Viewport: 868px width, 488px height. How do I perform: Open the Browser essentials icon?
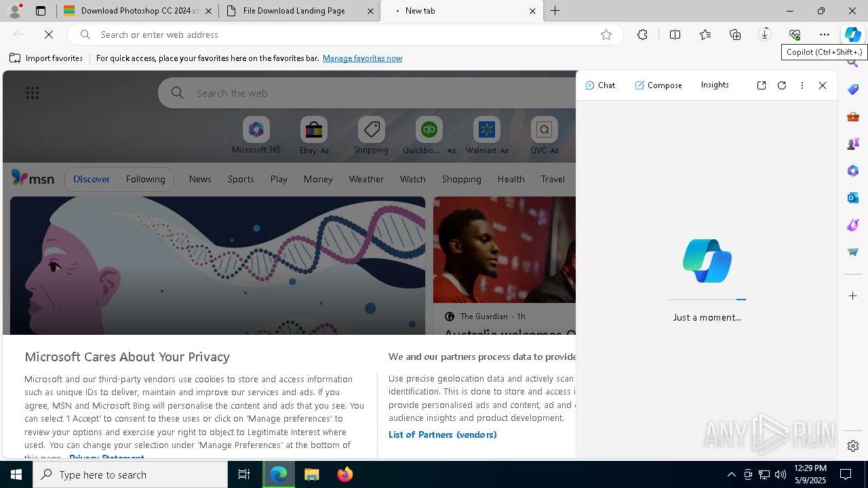[x=795, y=35]
